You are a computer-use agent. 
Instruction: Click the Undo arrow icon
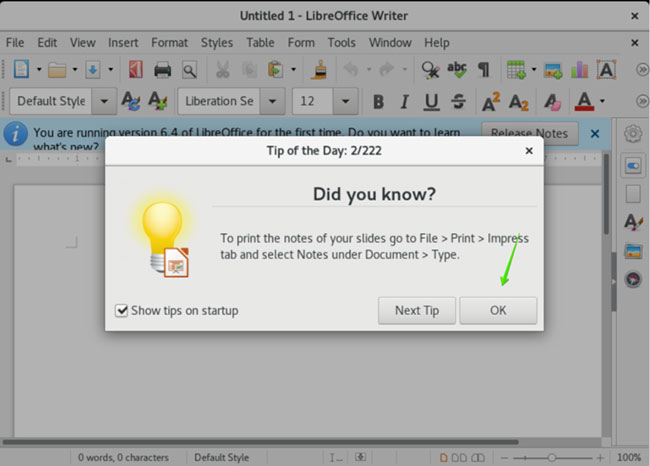[x=351, y=69]
